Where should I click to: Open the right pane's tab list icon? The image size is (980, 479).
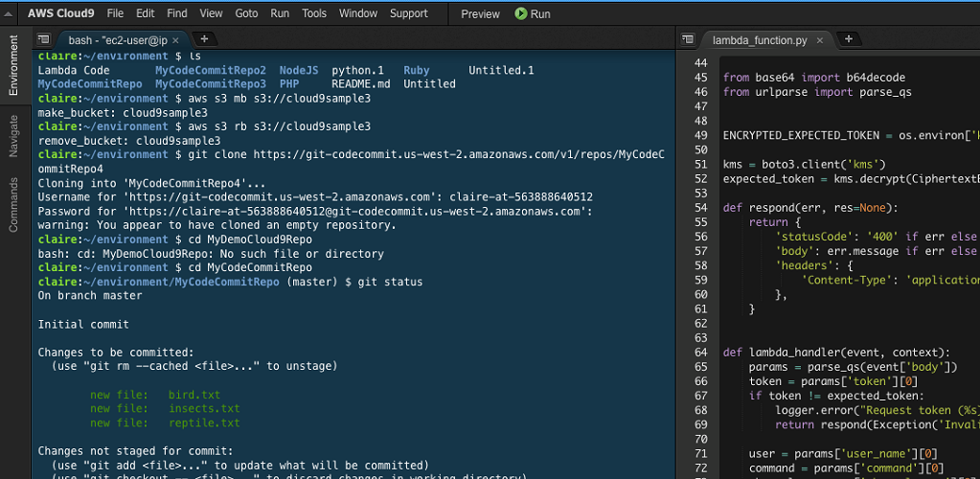687,40
